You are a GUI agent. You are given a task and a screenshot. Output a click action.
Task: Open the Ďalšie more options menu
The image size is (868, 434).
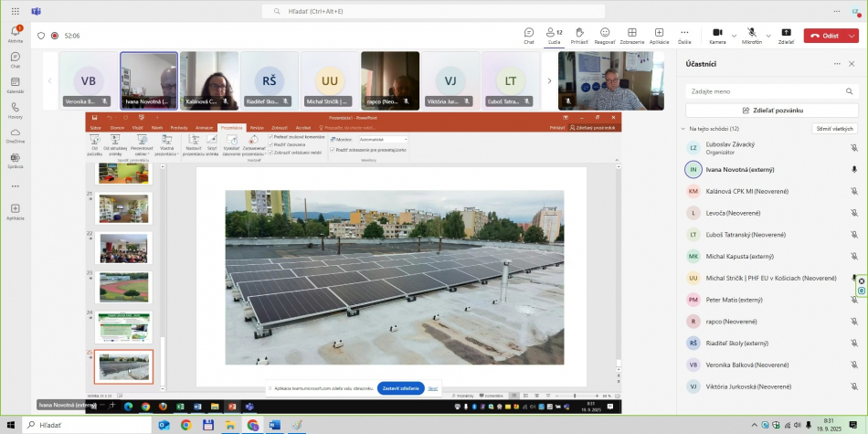[684, 35]
